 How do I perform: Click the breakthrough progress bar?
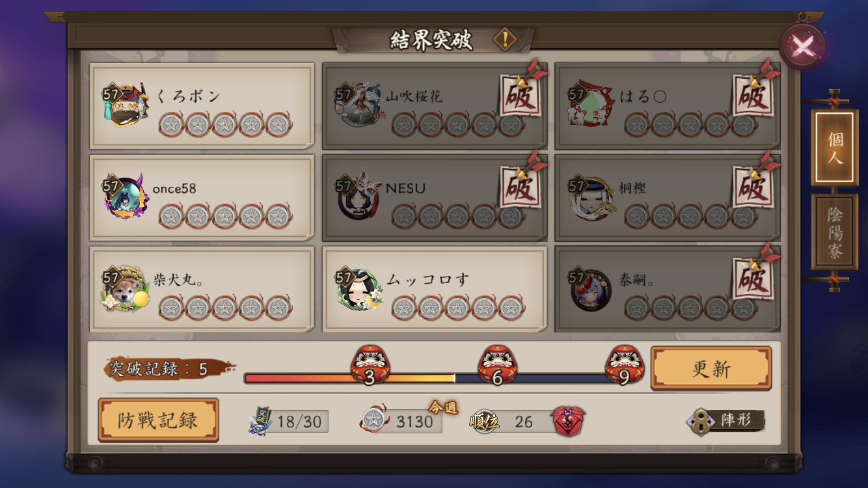click(x=433, y=378)
